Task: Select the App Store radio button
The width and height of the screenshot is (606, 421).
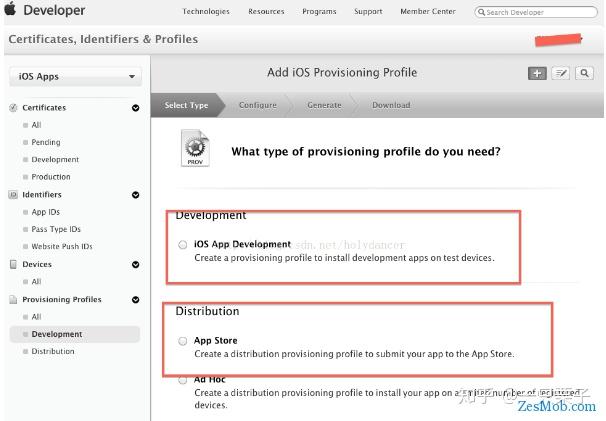Action: [183, 341]
